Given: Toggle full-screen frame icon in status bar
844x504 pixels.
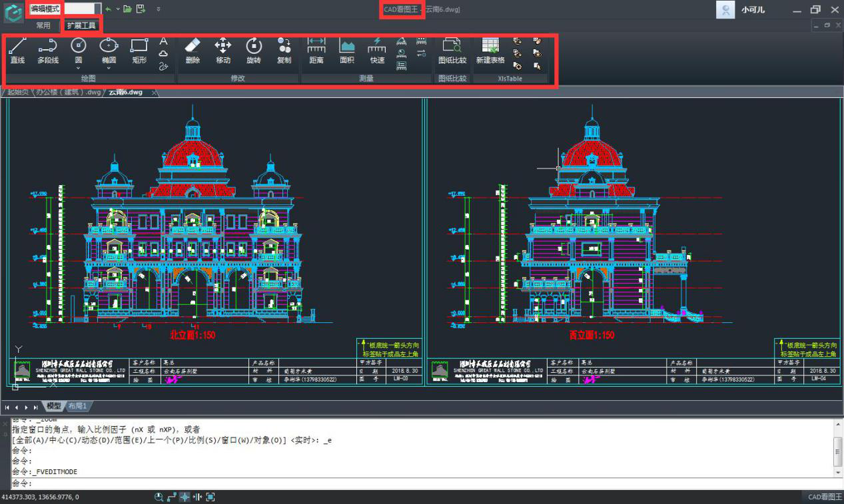Looking at the screenshot, I should [x=211, y=497].
